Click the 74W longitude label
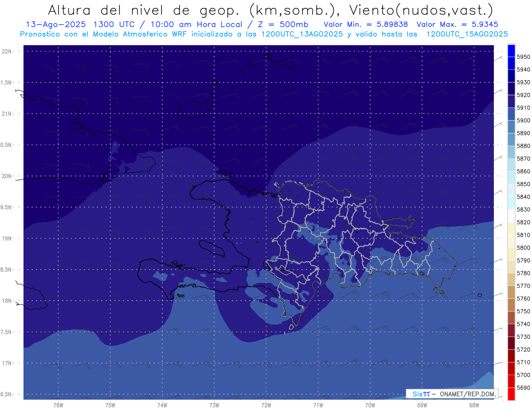Viewport: 532px width, 411px height. [x=162, y=405]
